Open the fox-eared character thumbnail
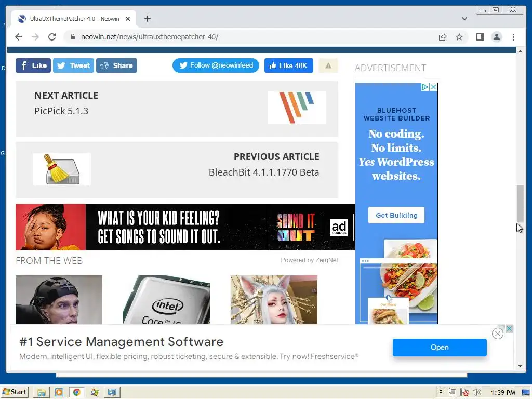 click(274, 300)
